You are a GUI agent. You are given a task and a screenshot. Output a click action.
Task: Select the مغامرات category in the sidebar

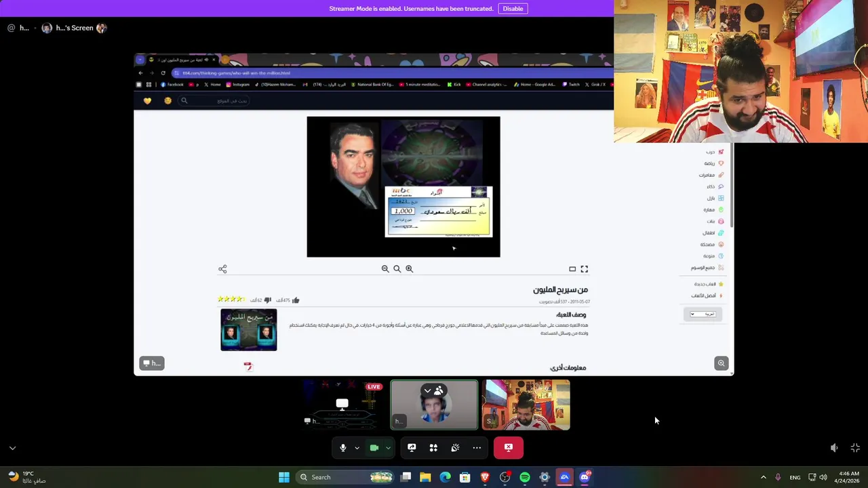[x=711, y=175]
